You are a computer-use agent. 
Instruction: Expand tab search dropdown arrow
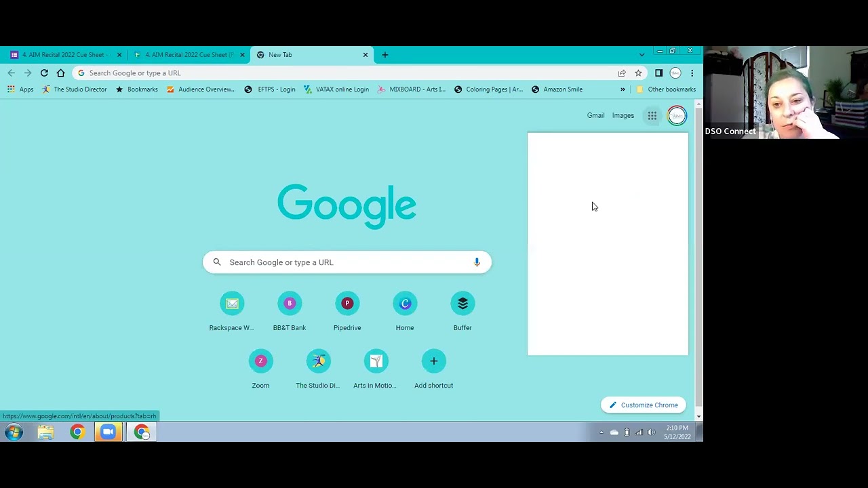[x=642, y=55]
